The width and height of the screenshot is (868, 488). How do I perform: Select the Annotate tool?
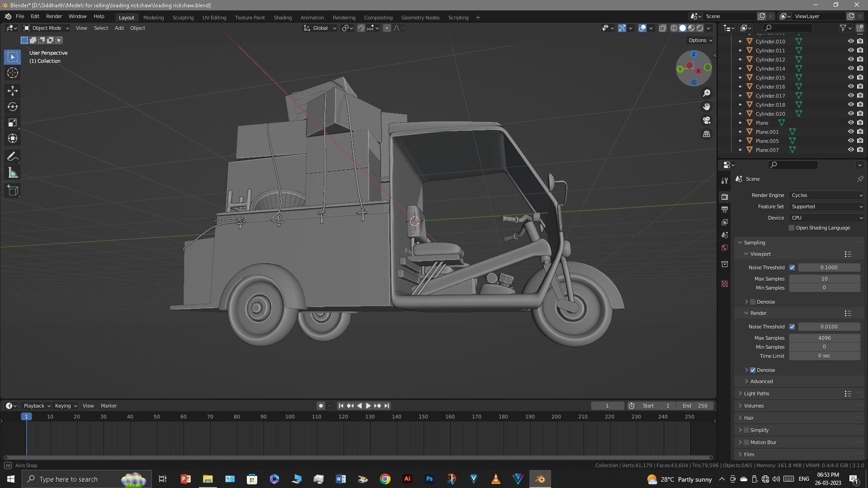(13, 157)
